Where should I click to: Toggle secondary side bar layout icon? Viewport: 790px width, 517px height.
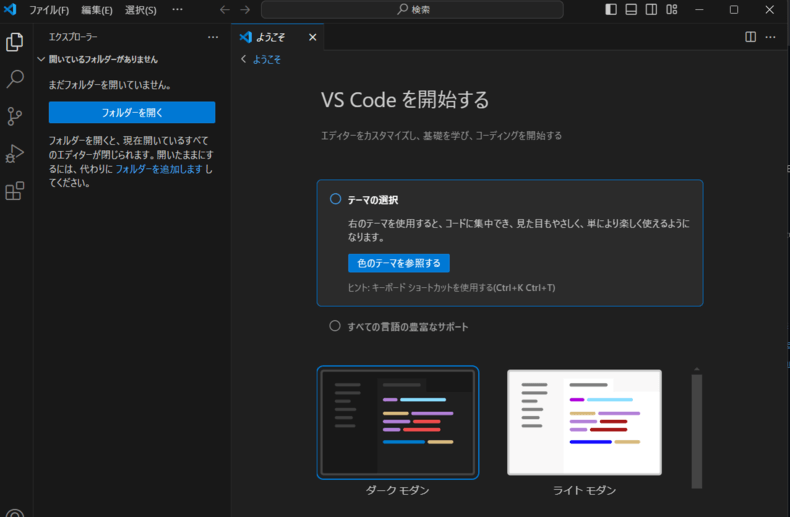coord(651,10)
